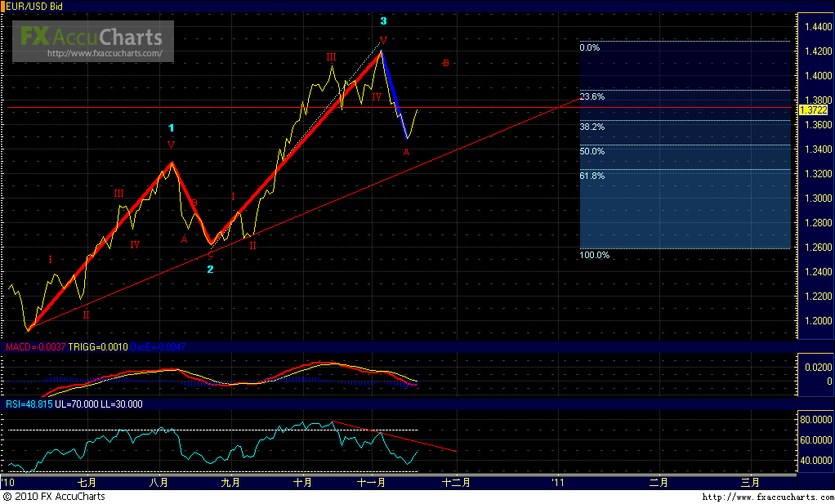The image size is (835, 504).
Task: Click the 1.2400 price axis label
Action: click(x=817, y=272)
